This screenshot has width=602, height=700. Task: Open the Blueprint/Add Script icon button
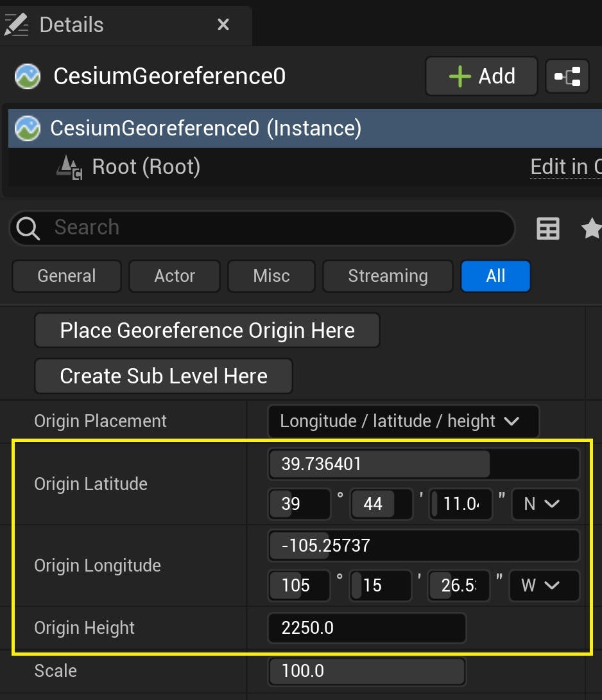(x=567, y=76)
